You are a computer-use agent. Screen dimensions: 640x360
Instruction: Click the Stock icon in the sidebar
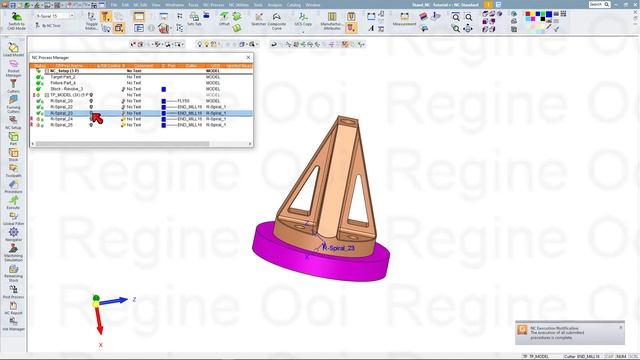[x=13, y=154]
